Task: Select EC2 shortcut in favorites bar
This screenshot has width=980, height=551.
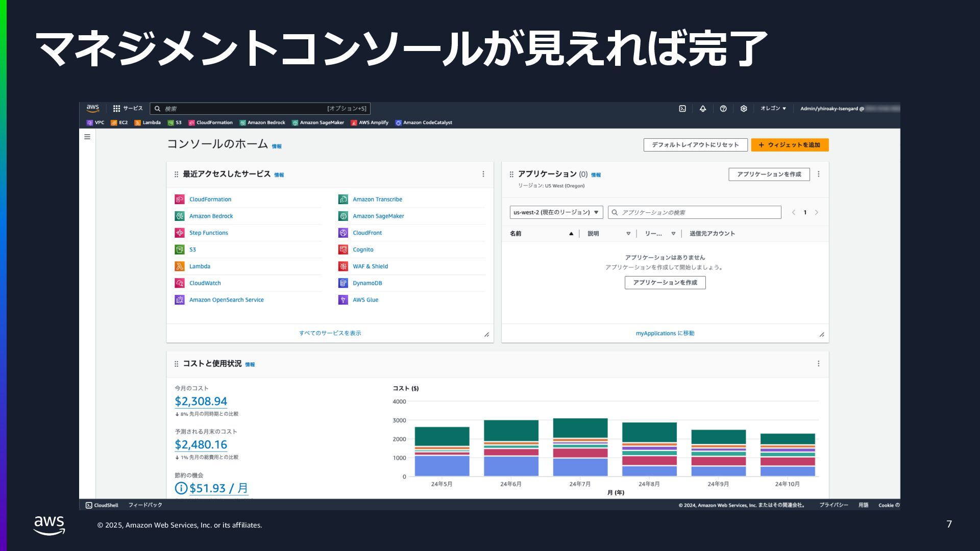Action: click(x=119, y=122)
